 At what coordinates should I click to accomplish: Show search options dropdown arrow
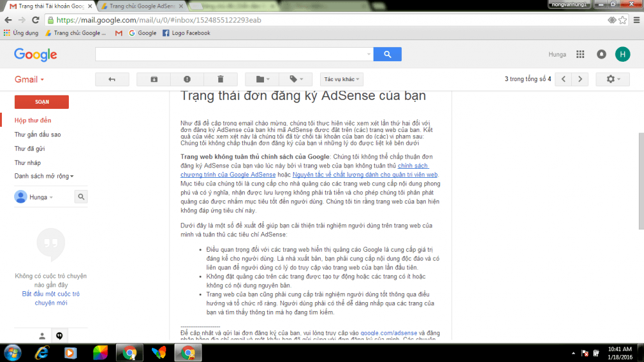tap(368, 54)
